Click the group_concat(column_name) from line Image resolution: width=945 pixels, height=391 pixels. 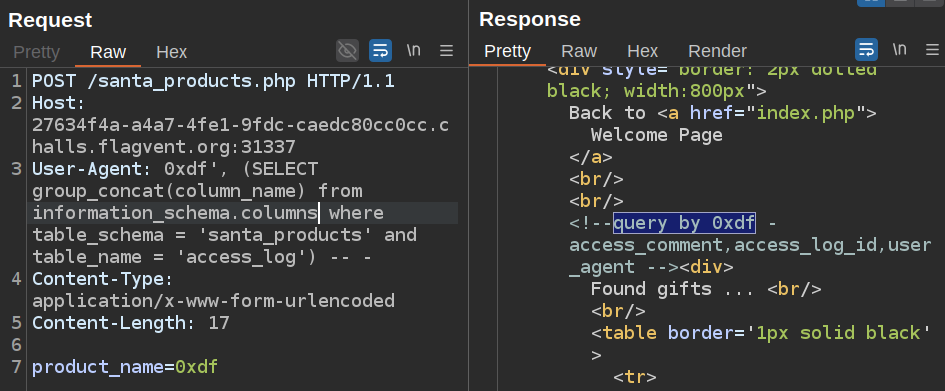click(x=197, y=191)
